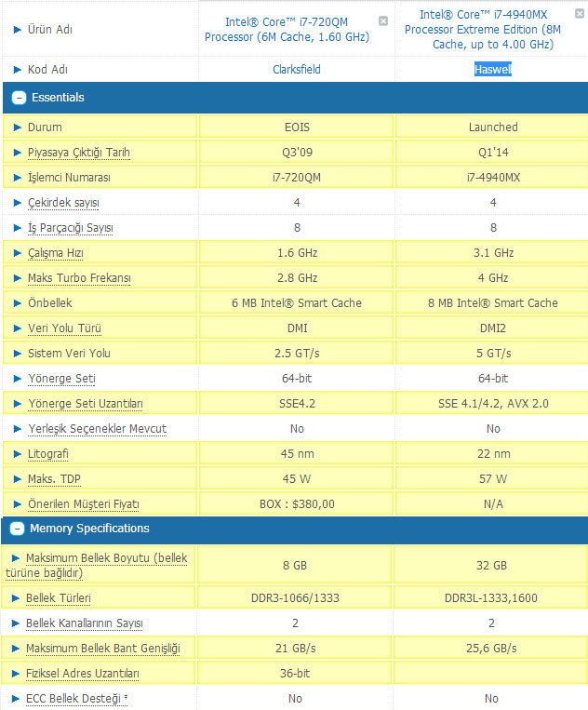This screenshot has width=588, height=710.
Task: Click the arrow beside Piyasaya Çıktığı Tarih
Action: click(17, 153)
